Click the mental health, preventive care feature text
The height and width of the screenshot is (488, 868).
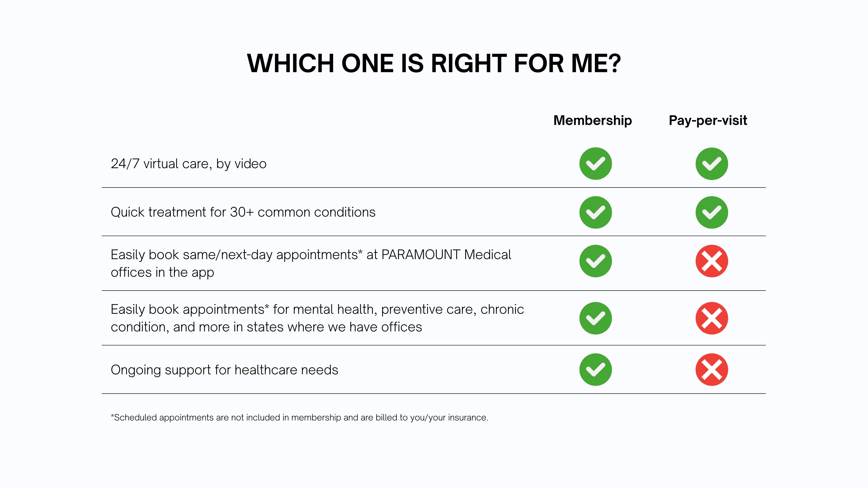coord(317,318)
